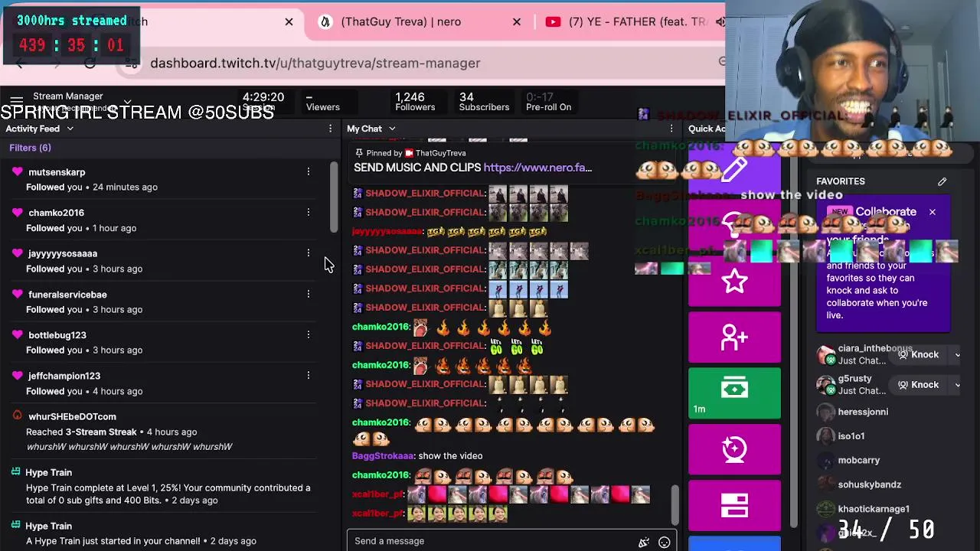Run the 1m ad break quick action

pyautogui.click(x=734, y=393)
